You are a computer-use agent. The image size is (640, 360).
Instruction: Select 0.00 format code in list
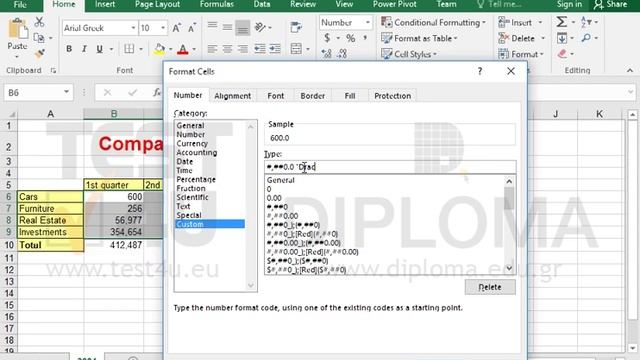click(x=274, y=198)
